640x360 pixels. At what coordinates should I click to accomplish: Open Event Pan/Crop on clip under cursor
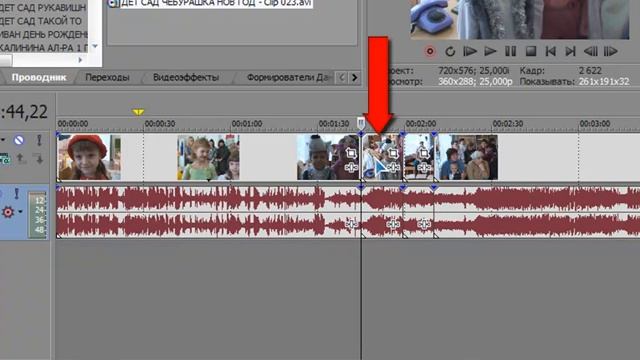pos(393,153)
